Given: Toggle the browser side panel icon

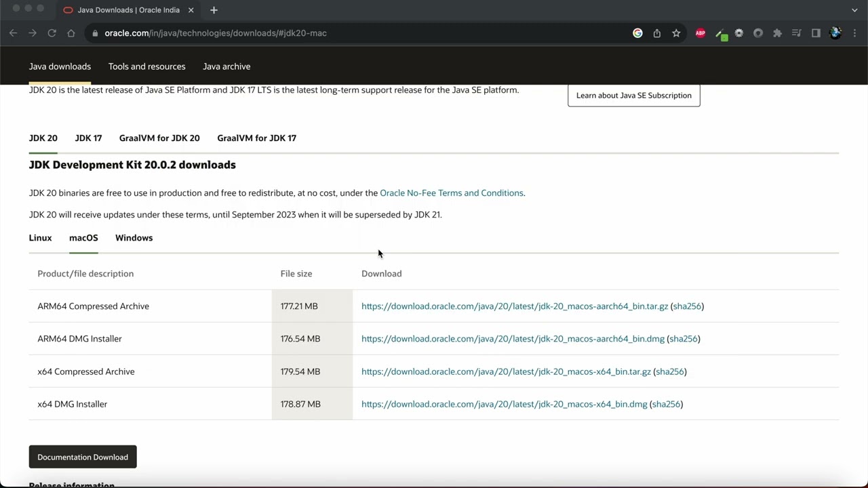Looking at the screenshot, I should pyautogui.click(x=816, y=33).
